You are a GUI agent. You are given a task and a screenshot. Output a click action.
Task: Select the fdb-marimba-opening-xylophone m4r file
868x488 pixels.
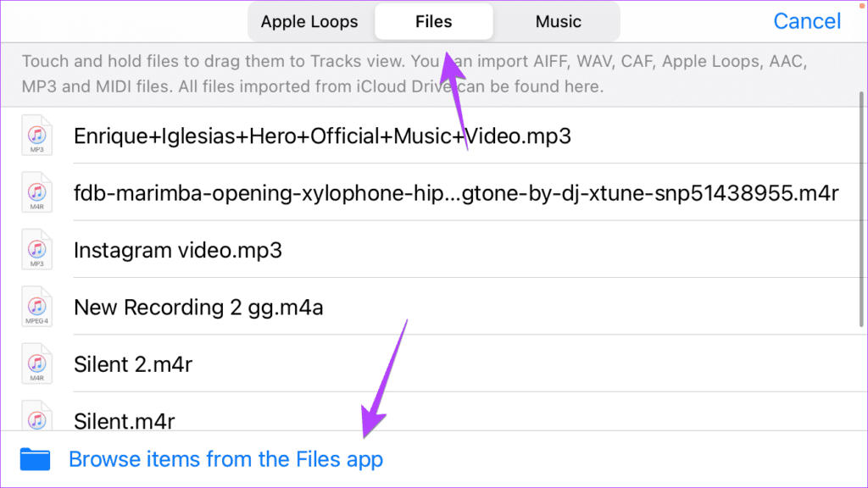(x=456, y=193)
